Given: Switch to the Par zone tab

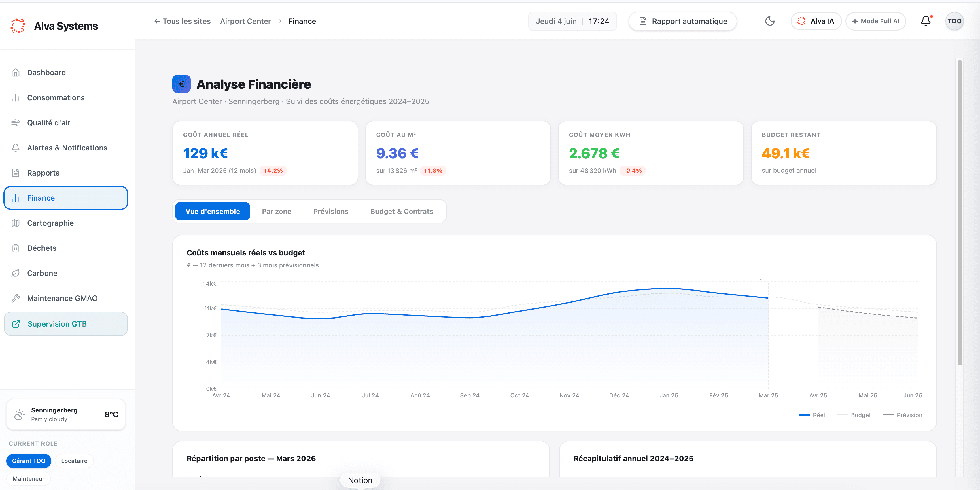Looking at the screenshot, I should pos(277,211).
